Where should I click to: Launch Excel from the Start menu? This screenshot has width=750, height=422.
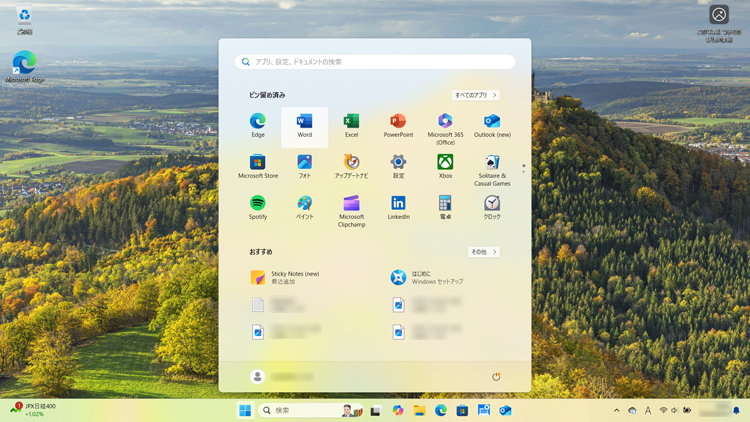[351, 124]
